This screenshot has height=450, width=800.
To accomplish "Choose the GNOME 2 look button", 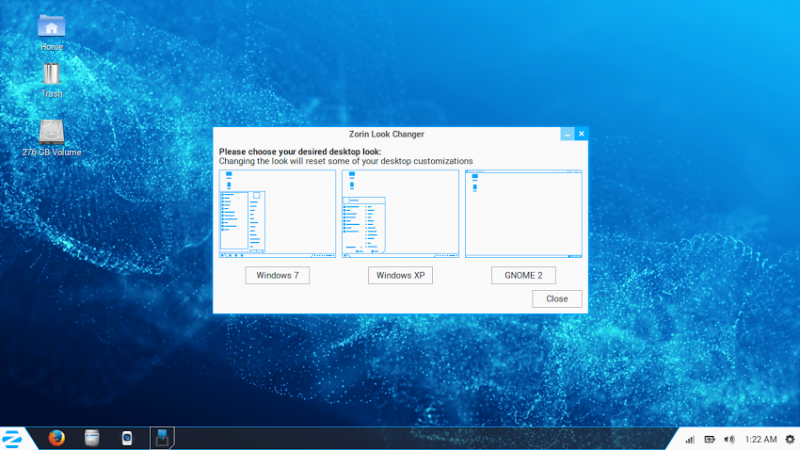I will [523, 276].
